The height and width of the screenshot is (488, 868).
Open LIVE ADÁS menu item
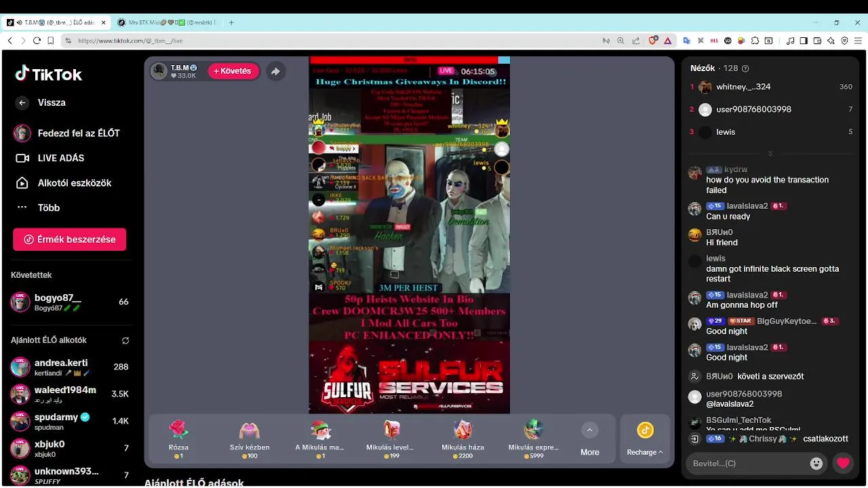click(x=51, y=158)
